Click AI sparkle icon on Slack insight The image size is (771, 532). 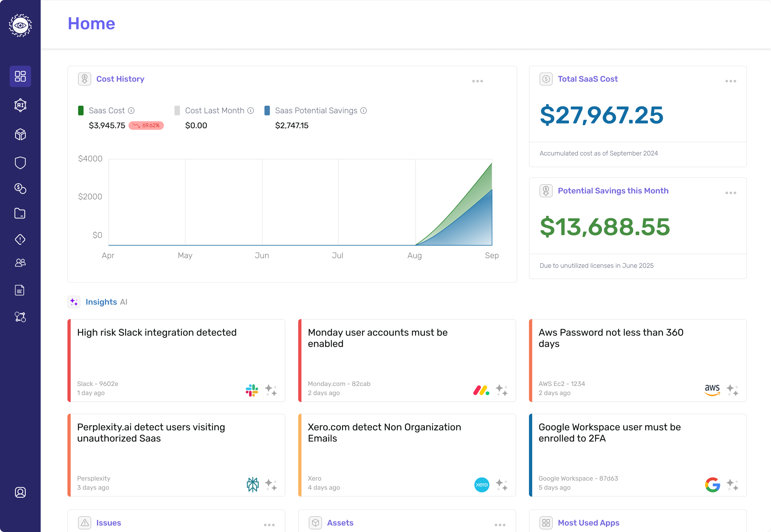pyautogui.click(x=271, y=390)
